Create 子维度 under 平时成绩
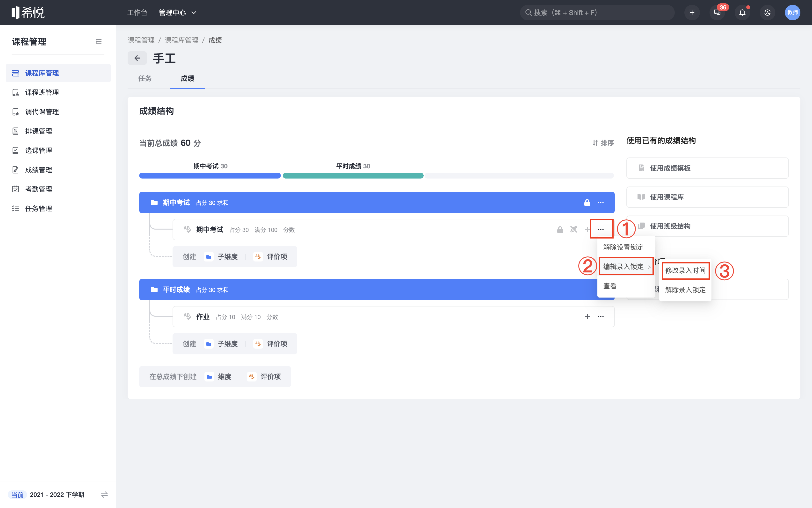This screenshot has width=812, height=508. 221,344
